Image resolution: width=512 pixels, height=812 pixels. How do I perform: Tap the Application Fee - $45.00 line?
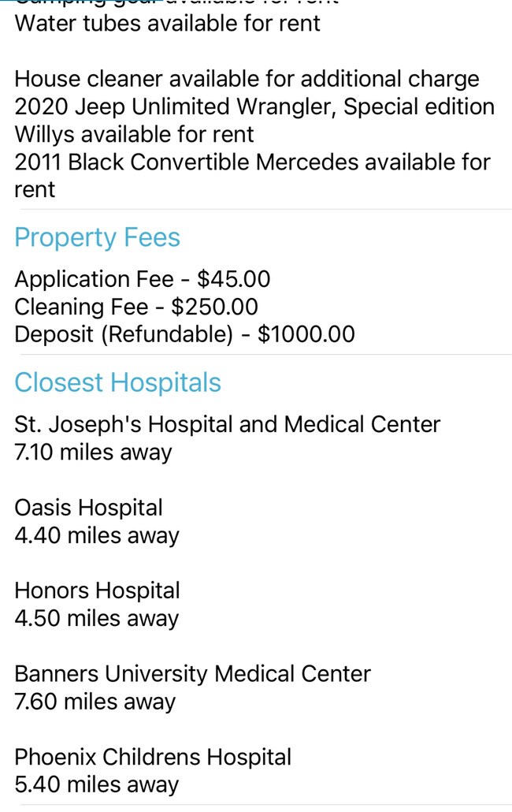[143, 279]
